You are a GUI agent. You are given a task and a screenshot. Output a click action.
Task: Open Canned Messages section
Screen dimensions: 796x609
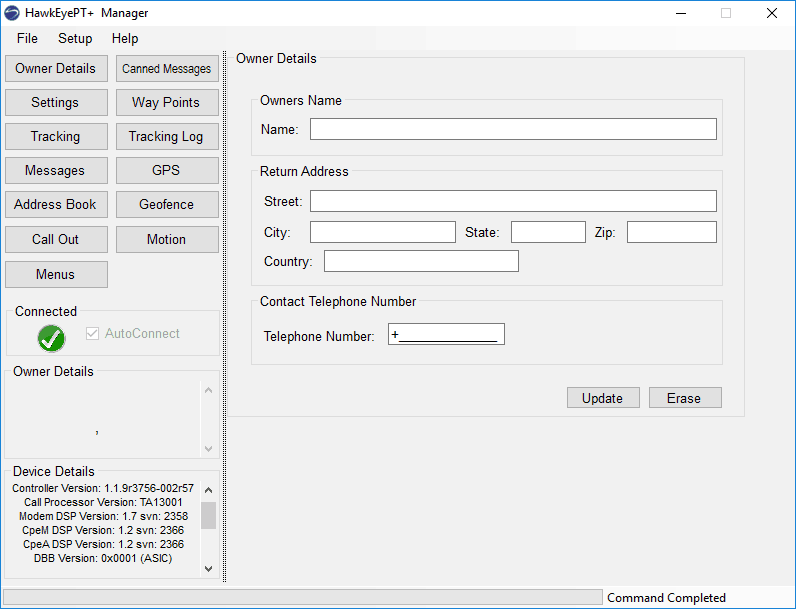point(167,69)
